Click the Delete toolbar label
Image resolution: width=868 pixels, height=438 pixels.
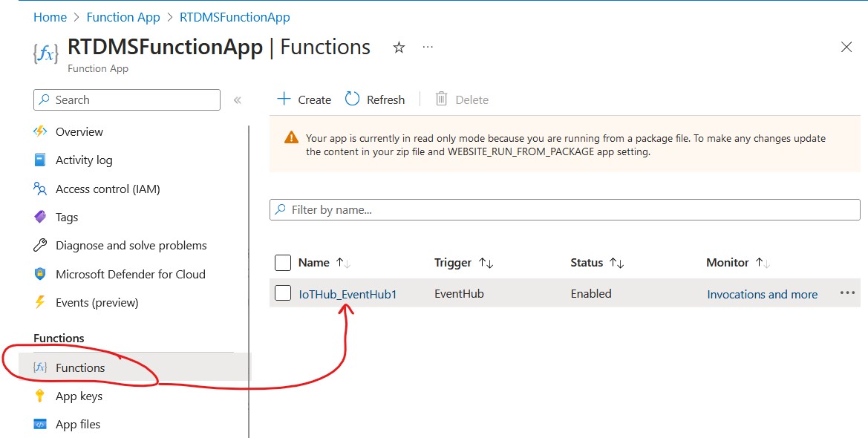point(472,100)
